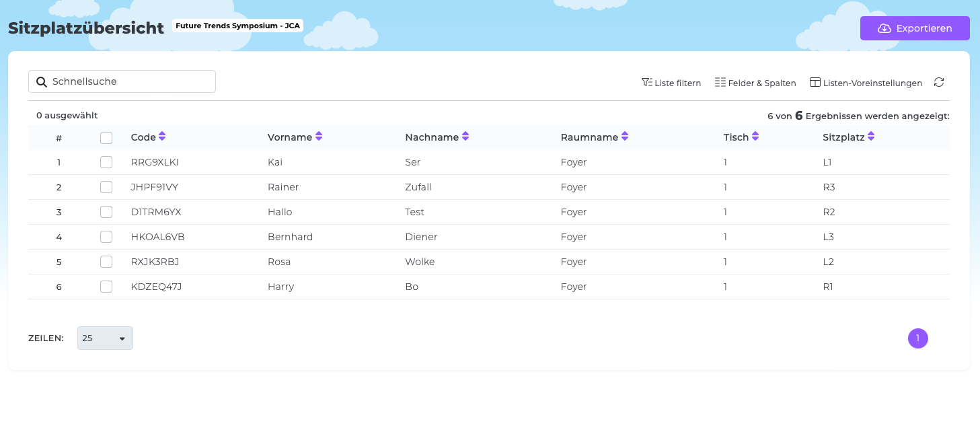This screenshot has height=440, width=980.
Task: Go to page 1 in pagination
Action: coord(917,338)
